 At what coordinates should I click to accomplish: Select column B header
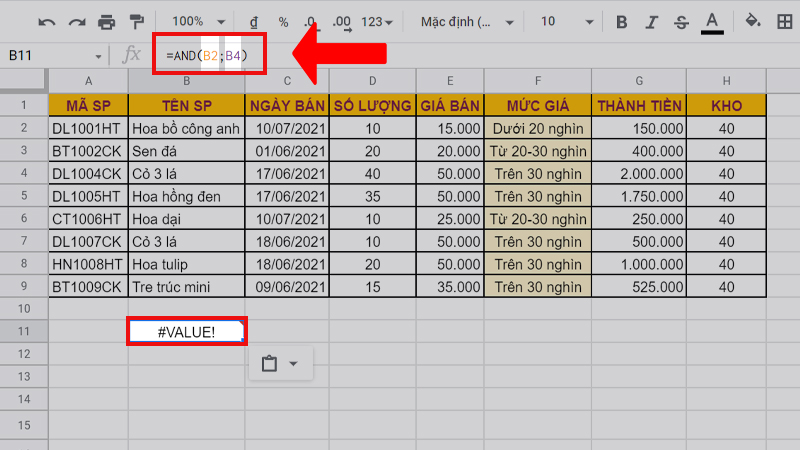point(187,81)
